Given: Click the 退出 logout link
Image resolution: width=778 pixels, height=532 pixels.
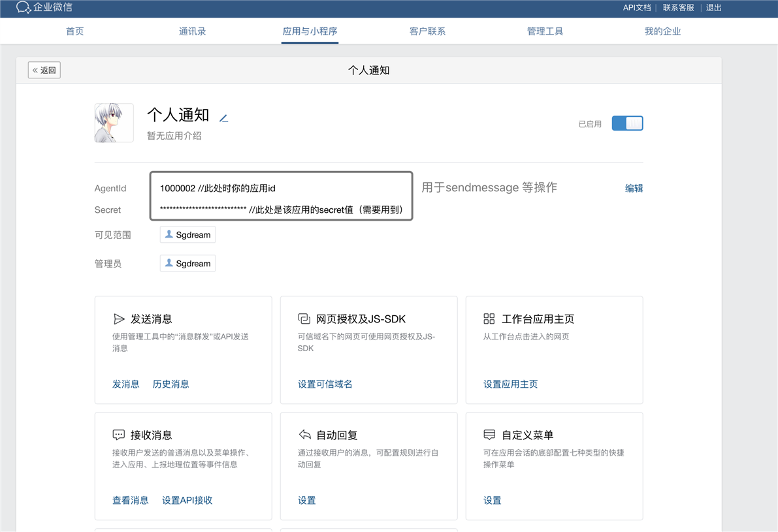Looking at the screenshot, I should point(713,7).
